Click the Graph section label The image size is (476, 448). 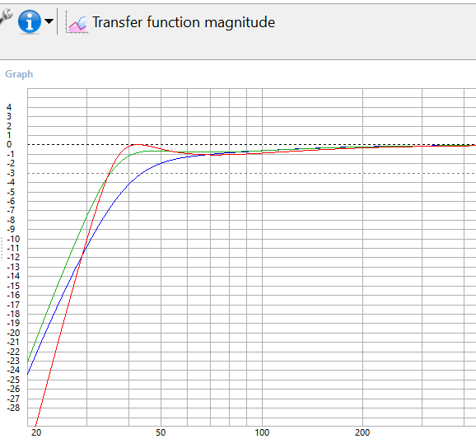point(19,74)
